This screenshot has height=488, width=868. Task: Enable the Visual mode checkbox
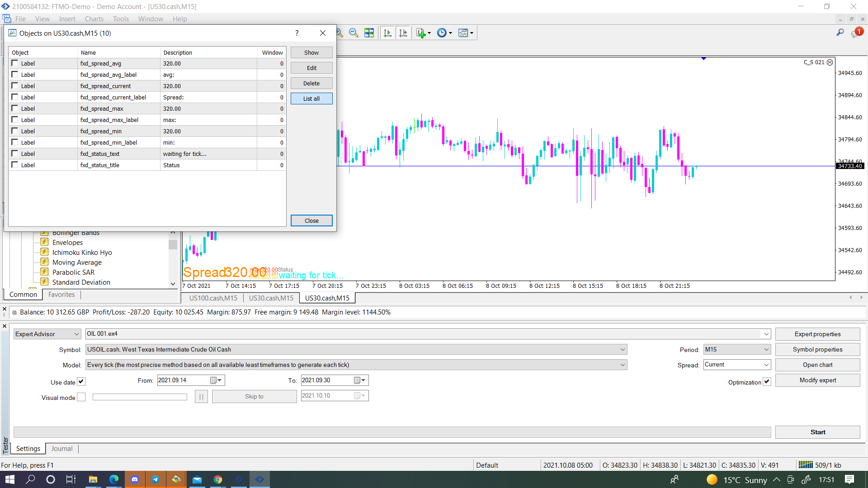[81, 397]
